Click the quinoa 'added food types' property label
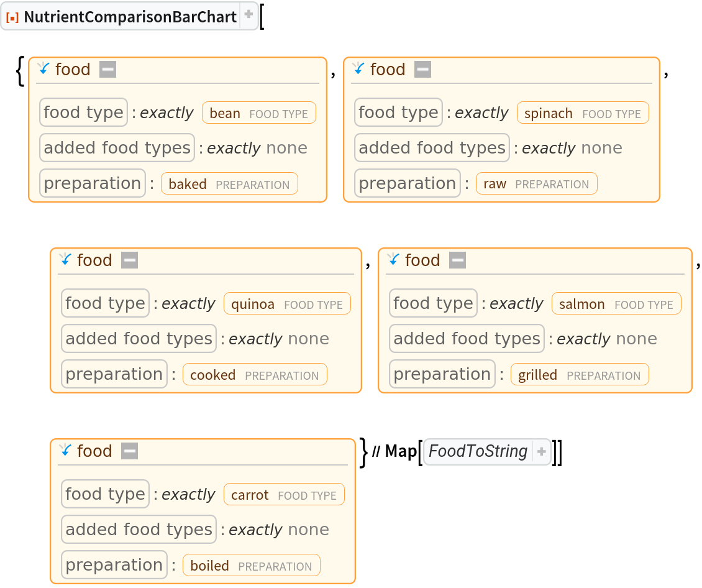The image size is (702, 588). coord(139,339)
